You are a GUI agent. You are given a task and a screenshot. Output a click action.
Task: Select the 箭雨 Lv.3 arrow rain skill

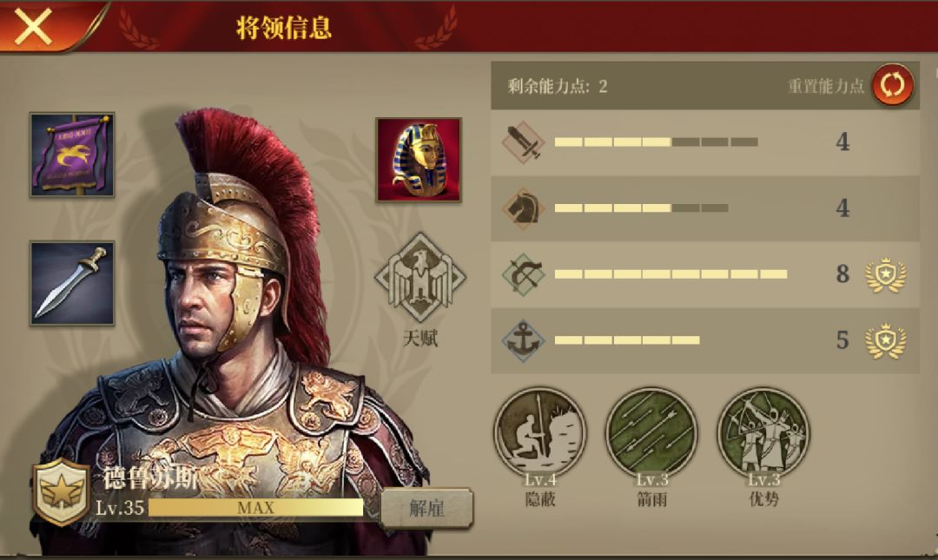[x=651, y=433]
